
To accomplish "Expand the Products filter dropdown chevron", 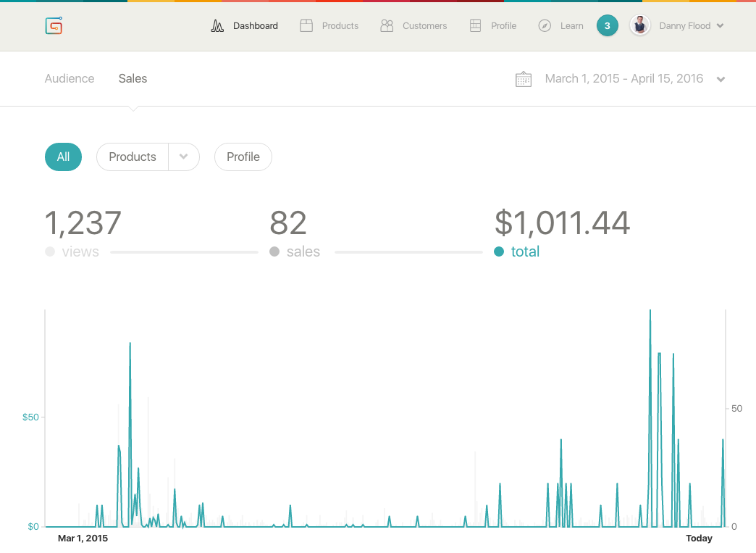I will 184,157.
